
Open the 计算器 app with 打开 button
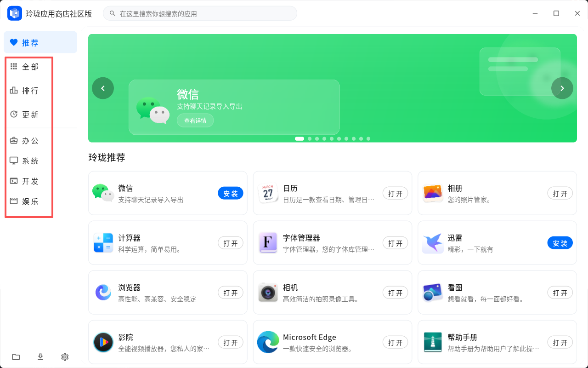pos(231,243)
